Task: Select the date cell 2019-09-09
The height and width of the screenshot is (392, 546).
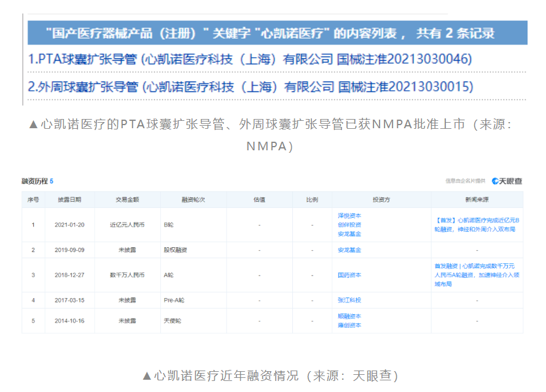Action: point(69,250)
